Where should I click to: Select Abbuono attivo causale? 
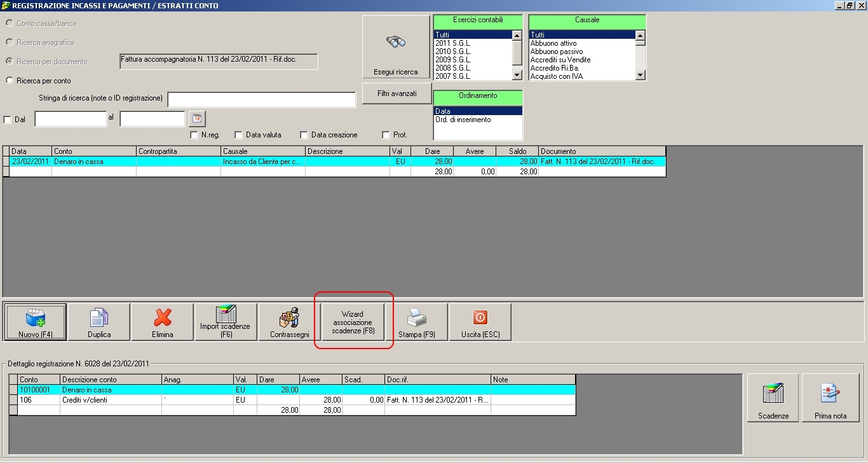[x=582, y=43]
